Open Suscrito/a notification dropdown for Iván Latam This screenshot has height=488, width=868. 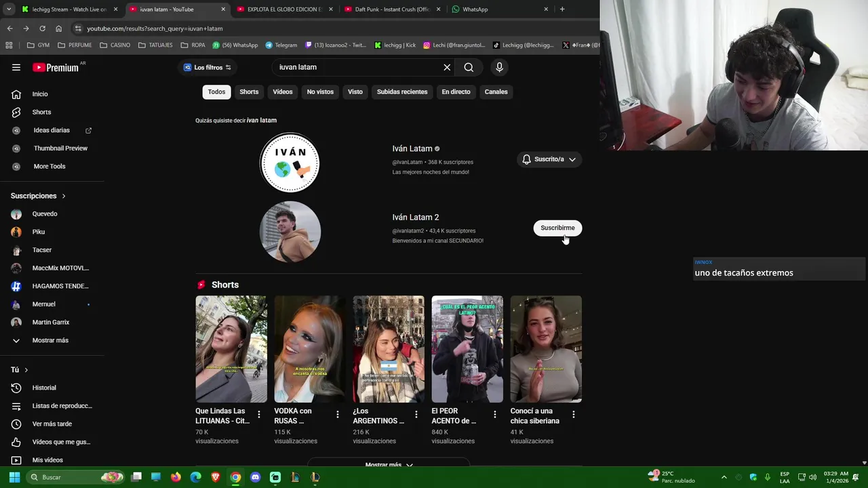tap(549, 159)
